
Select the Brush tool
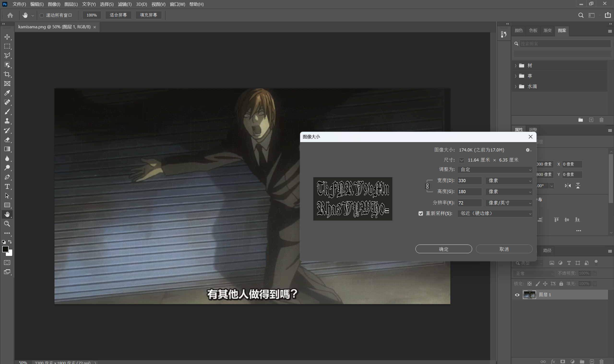click(x=7, y=112)
